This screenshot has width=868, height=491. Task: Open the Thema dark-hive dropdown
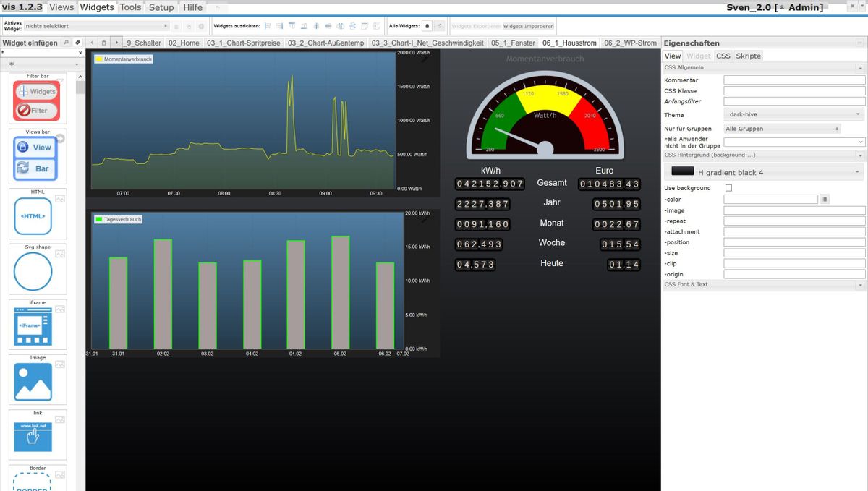(x=794, y=114)
